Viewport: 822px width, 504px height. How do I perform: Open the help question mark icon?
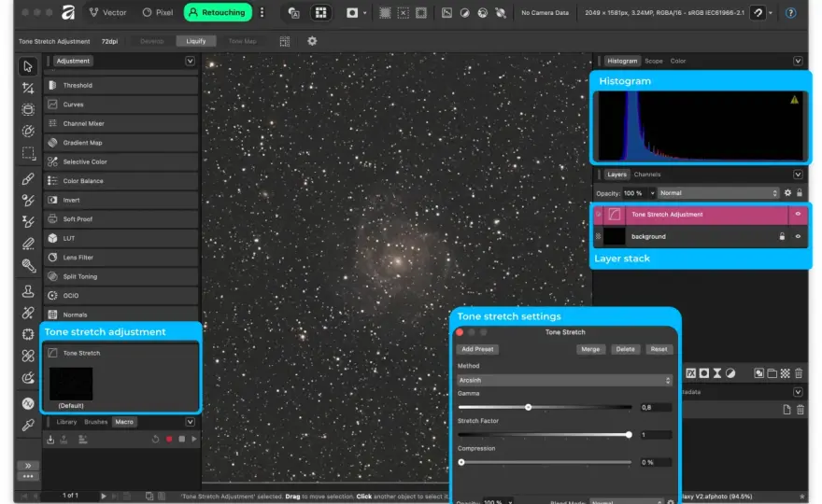pos(790,12)
